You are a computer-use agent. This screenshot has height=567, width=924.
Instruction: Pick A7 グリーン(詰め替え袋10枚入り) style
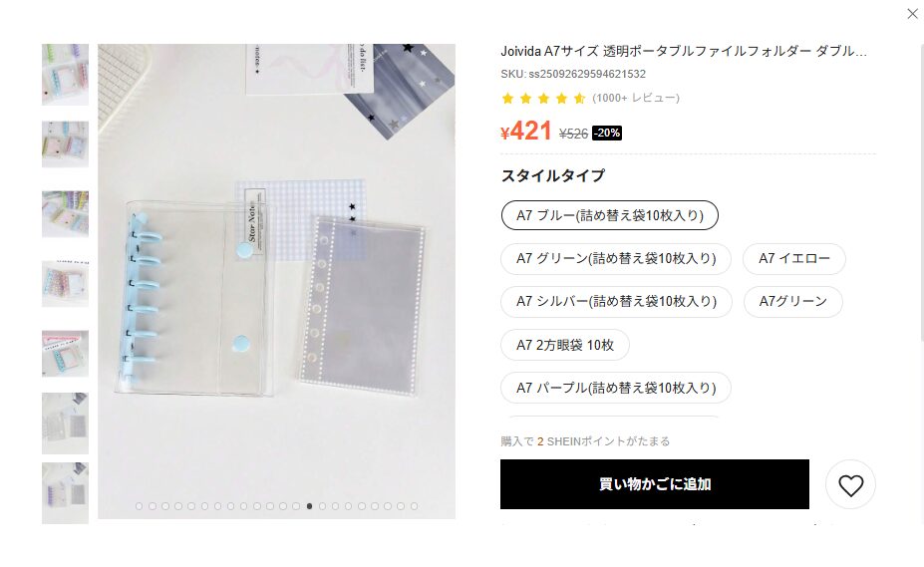pyautogui.click(x=616, y=258)
